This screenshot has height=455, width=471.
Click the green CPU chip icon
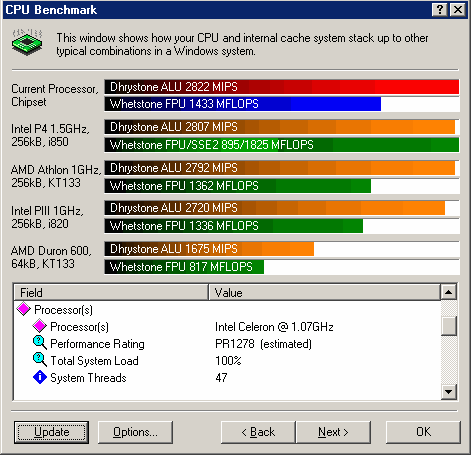(27, 42)
